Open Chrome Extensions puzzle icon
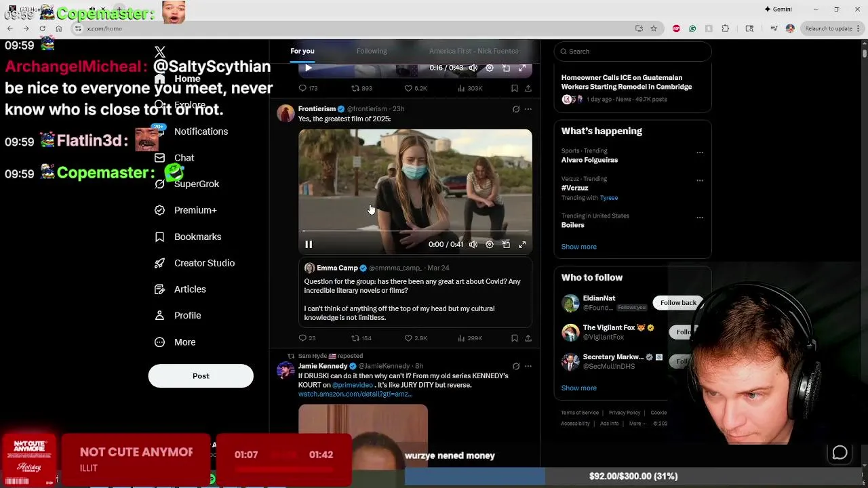This screenshot has width=868, height=488. [x=726, y=28]
